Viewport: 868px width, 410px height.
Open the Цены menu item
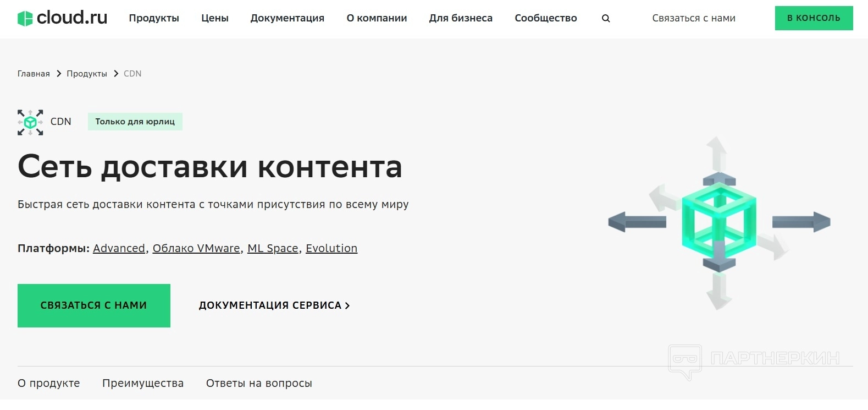(215, 18)
